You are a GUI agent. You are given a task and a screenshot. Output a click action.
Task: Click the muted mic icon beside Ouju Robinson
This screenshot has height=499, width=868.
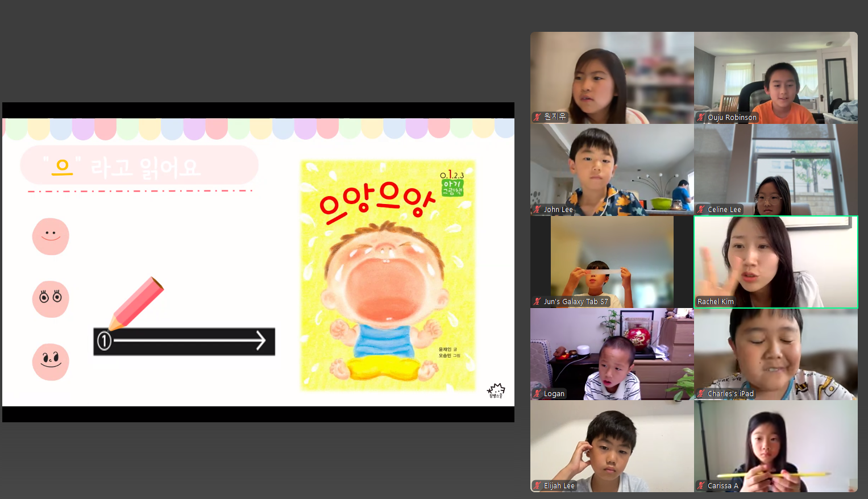pos(701,118)
